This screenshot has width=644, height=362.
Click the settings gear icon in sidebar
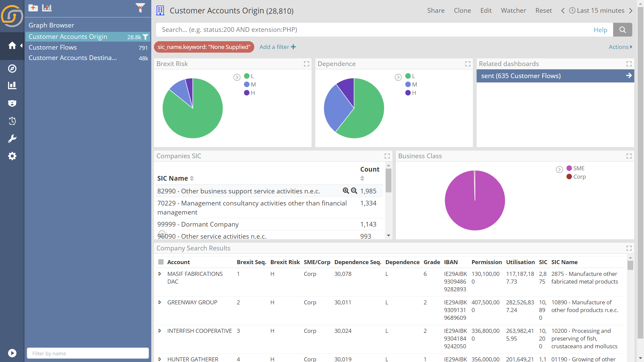12,156
